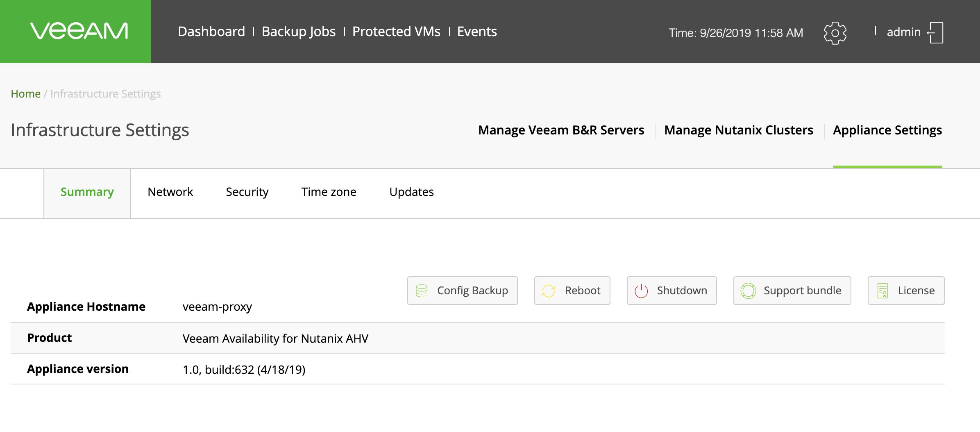Open the Dashboard menu item
This screenshot has width=980, height=432.
click(211, 32)
